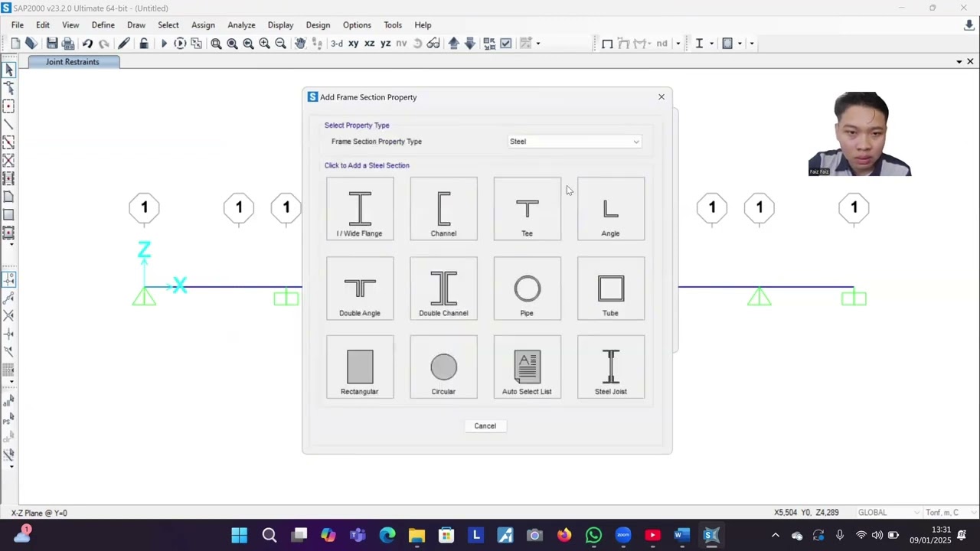Add a Tee steel section
This screenshot has height=551, width=980.
(x=527, y=209)
